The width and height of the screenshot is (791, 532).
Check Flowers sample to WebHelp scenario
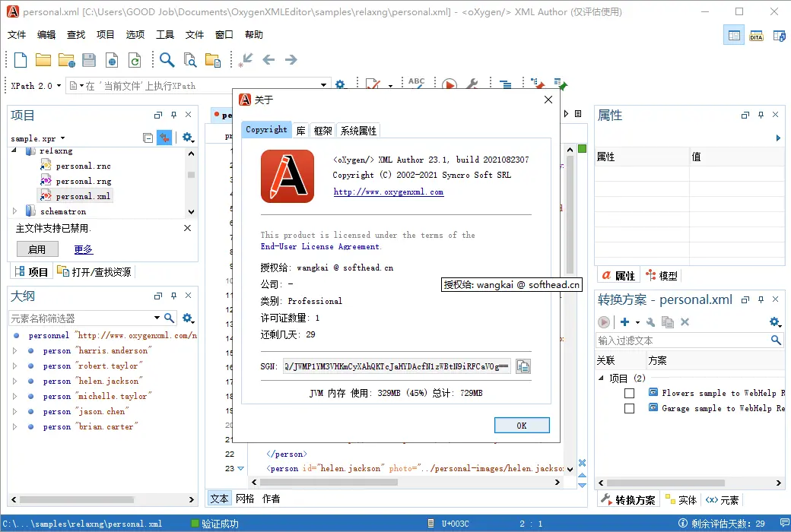[629, 394]
